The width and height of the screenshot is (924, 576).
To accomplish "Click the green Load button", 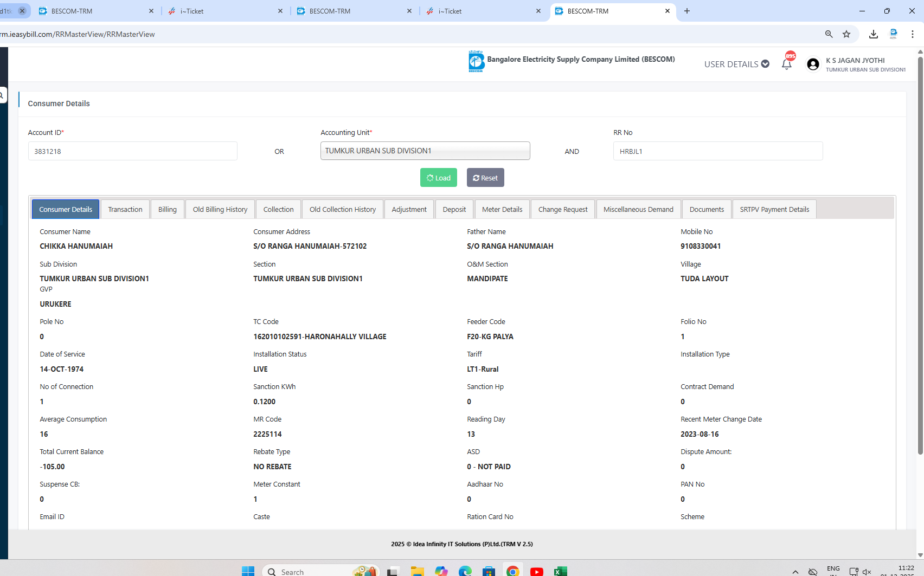I will [438, 178].
